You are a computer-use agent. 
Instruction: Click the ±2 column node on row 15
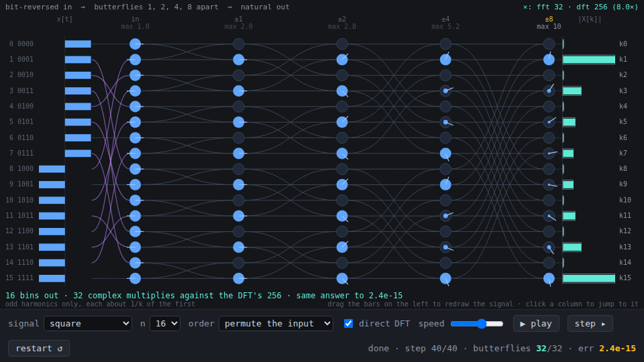[342, 278]
